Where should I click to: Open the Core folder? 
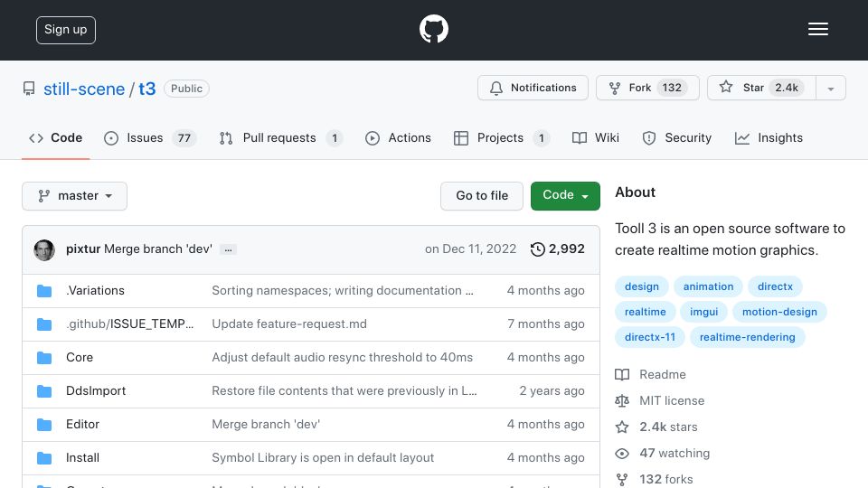point(80,358)
